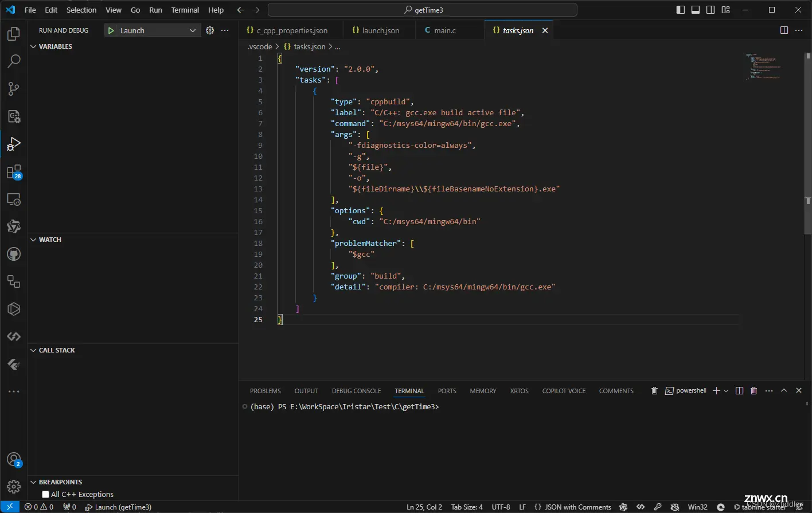812x513 pixels.
Task: Change UTF-8 encoding in status bar
Action: (501, 507)
